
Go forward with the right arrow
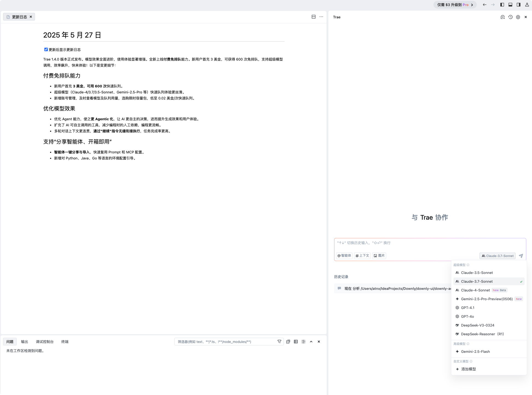point(493,5)
